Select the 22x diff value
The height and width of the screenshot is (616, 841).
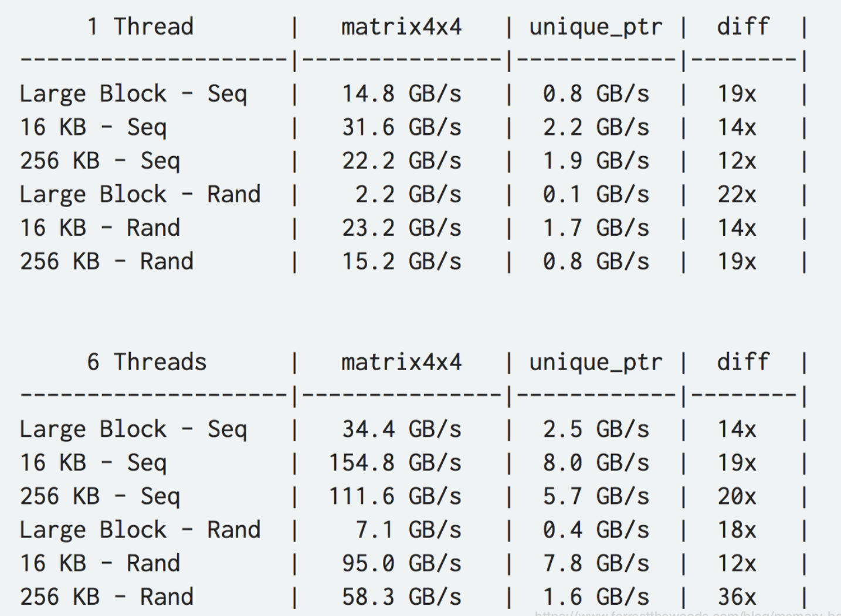click(x=737, y=194)
